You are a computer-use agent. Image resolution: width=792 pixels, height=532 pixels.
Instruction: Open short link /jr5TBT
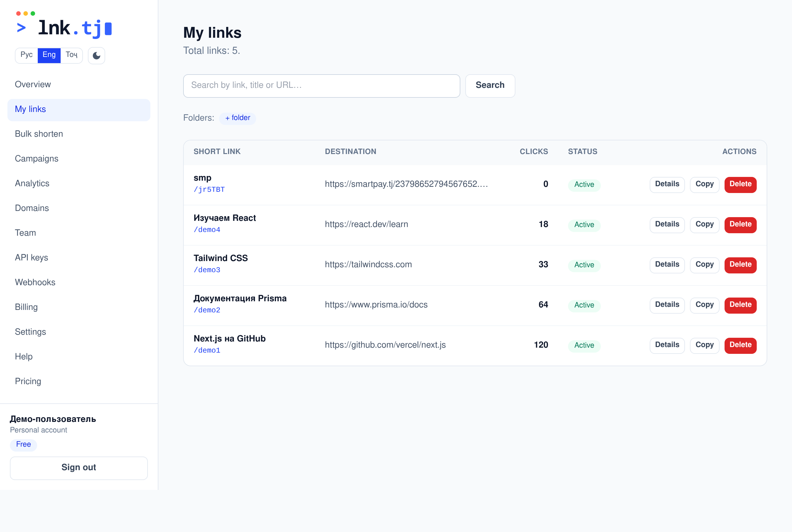coord(209,189)
